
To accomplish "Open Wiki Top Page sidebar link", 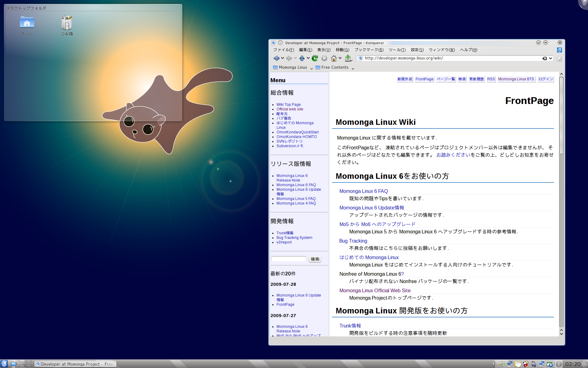I will click(x=288, y=105).
